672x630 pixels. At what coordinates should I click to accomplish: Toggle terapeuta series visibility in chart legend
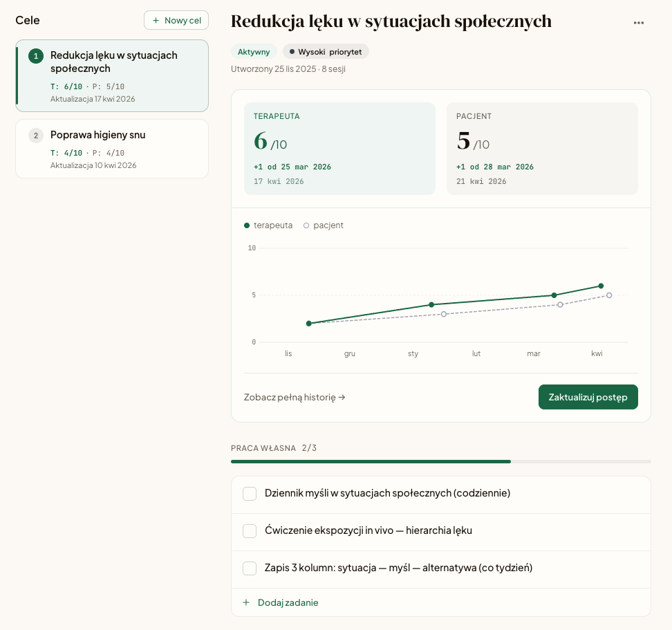coord(268,225)
